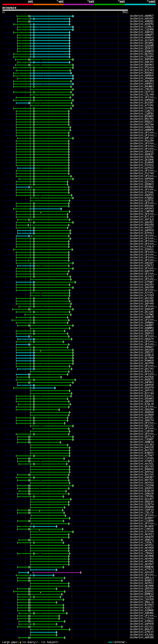The width and height of the screenshot is (158, 644).
Task: Click hit label UniRef100_C1MHL0
Action: (x=142, y=27)
